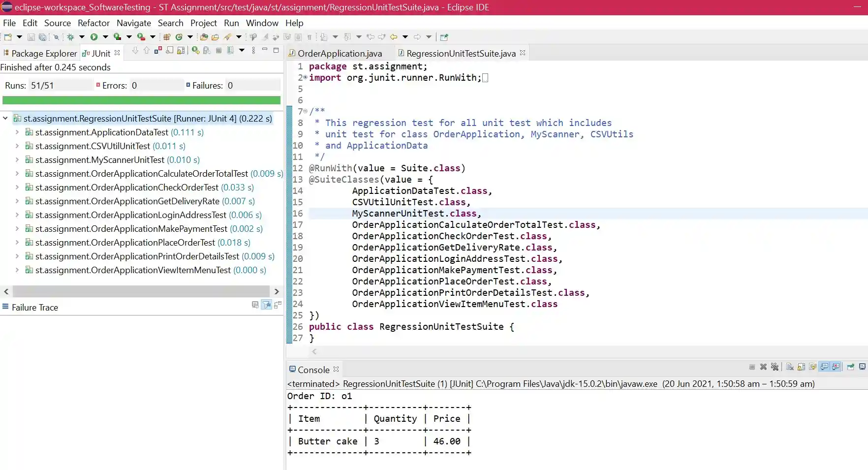The height and width of the screenshot is (470, 868).
Task: Click the JUnit tree horizontal scrollbar
Action: [141, 291]
